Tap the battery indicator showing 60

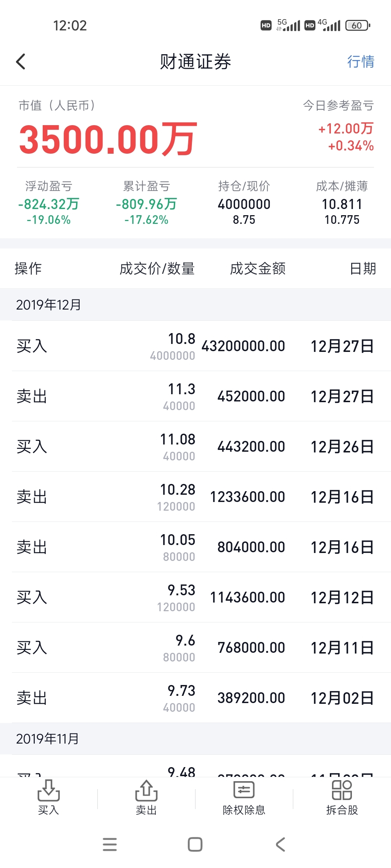pos(358,25)
